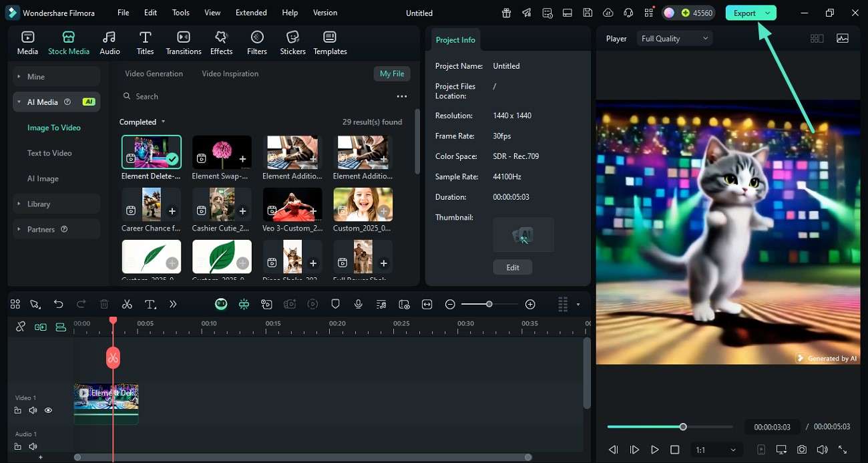868x463 pixels.
Task: Click the split scissors tool
Action: click(127, 304)
